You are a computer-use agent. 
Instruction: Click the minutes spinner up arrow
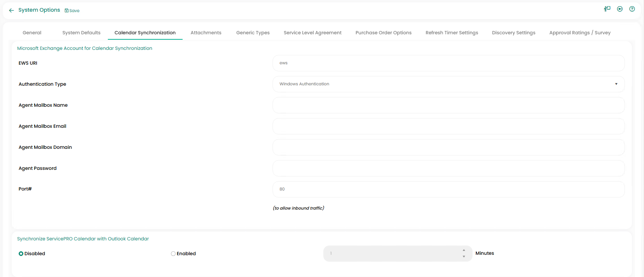[x=464, y=250]
